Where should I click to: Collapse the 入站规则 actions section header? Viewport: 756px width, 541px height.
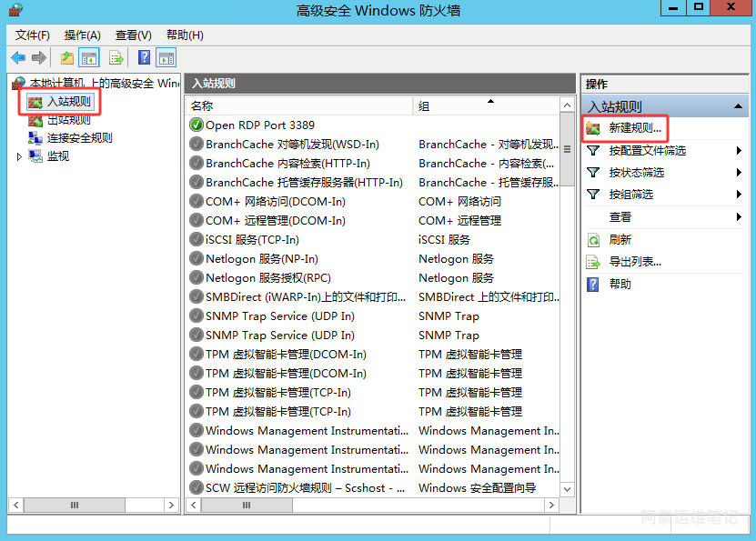(x=738, y=106)
